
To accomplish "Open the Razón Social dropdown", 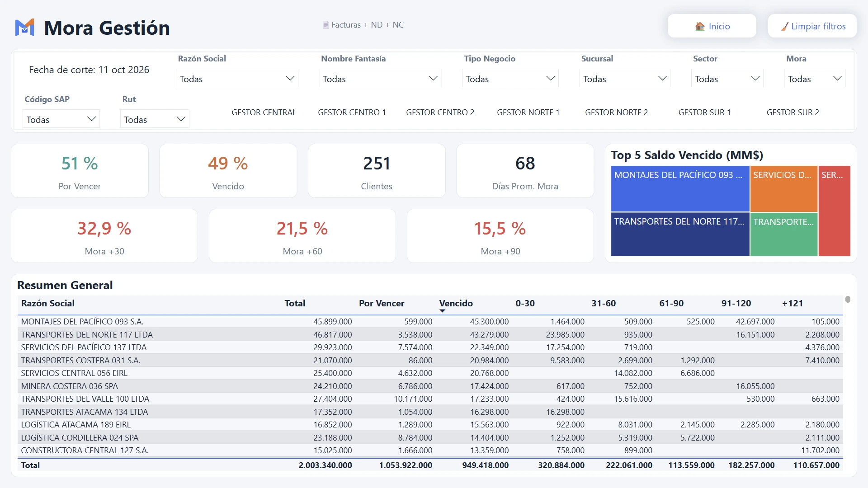I will [x=237, y=79].
